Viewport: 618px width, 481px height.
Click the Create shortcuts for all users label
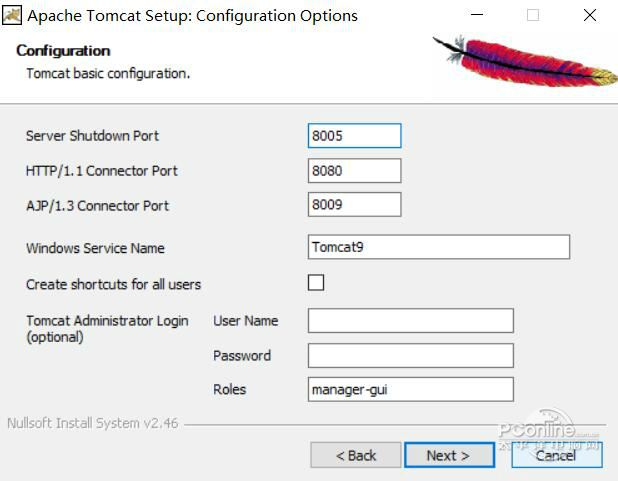[113, 284]
